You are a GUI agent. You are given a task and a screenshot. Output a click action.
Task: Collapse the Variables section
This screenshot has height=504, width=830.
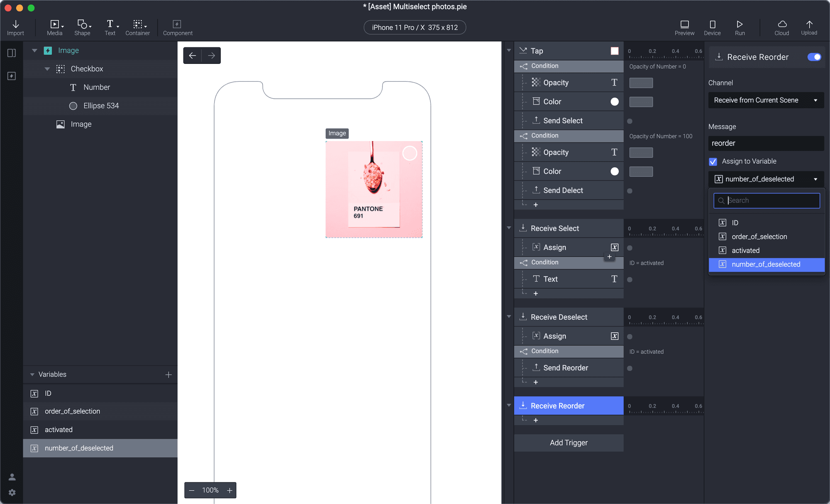pyautogui.click(x=32, y=375)
